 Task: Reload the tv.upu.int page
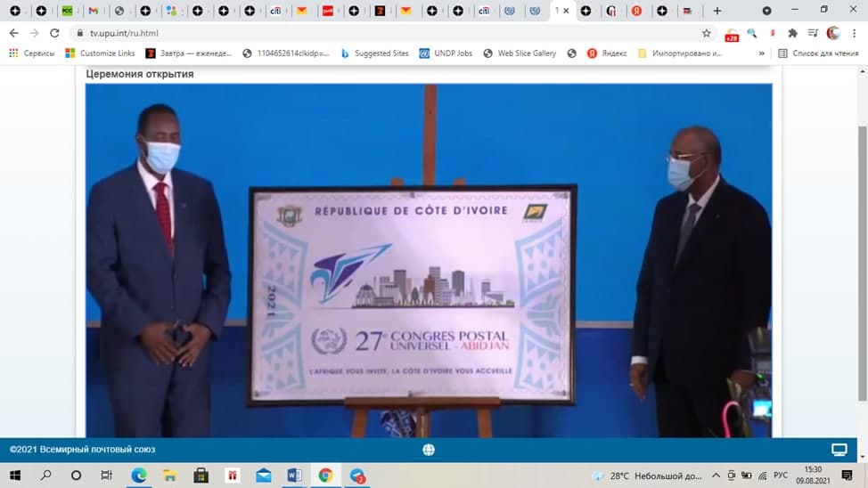(x=54, y=33)
